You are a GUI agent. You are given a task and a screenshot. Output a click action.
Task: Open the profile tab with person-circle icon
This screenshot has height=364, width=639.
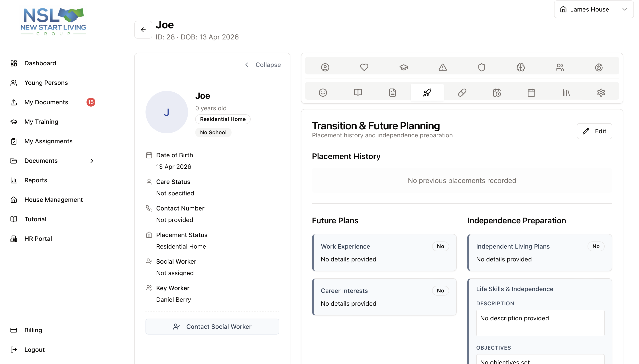[x=325, y=67]
